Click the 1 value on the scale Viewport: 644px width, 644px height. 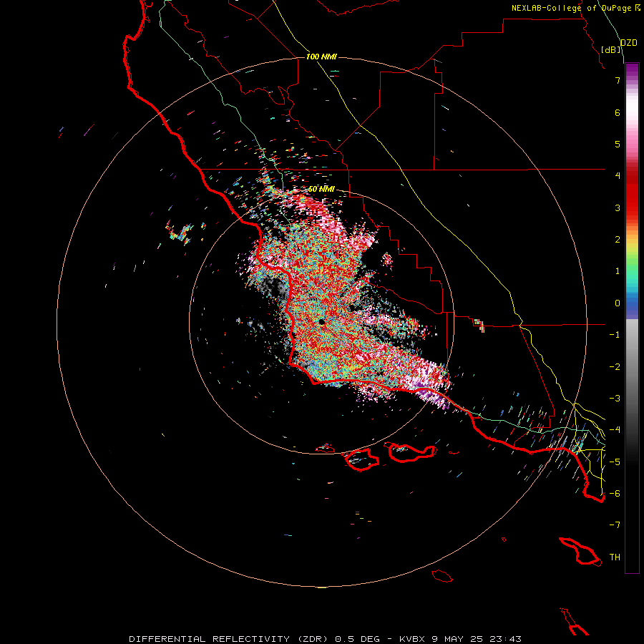click(618, 271)
